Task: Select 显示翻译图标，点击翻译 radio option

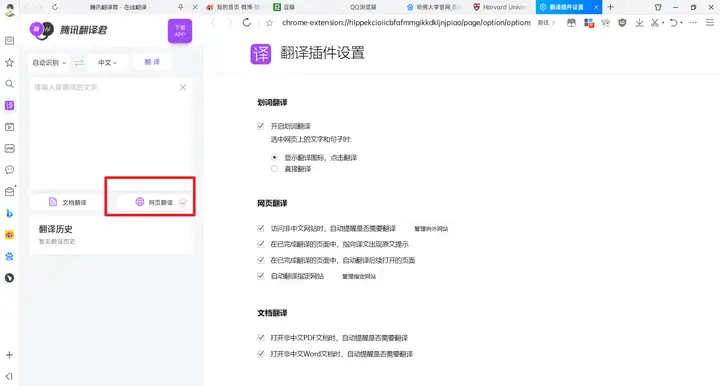Action: (x=275, y=157)
